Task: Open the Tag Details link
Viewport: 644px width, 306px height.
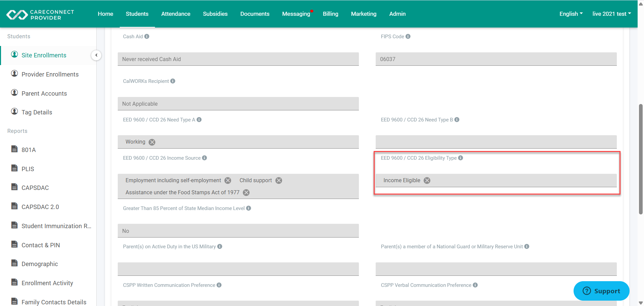Action: click(37, 112)
